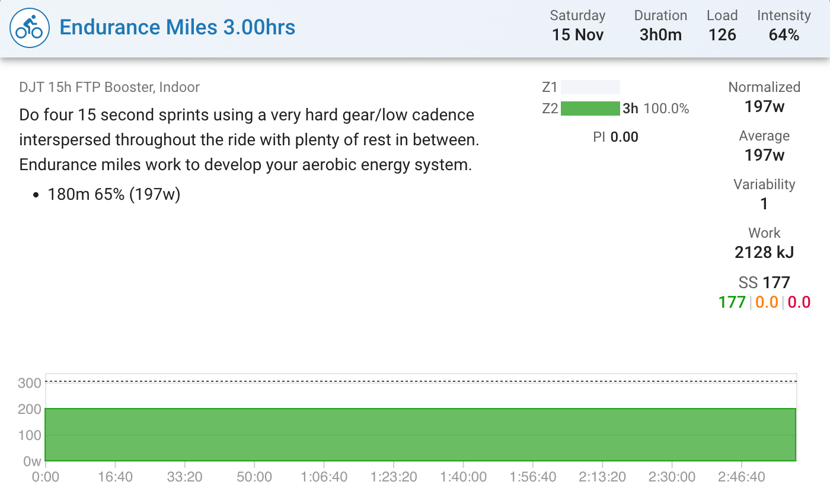This screenshot has height=504, width=830.
Task: Click the PI 0.00 value
Action: pyautogui.click(x=615, y=138)
